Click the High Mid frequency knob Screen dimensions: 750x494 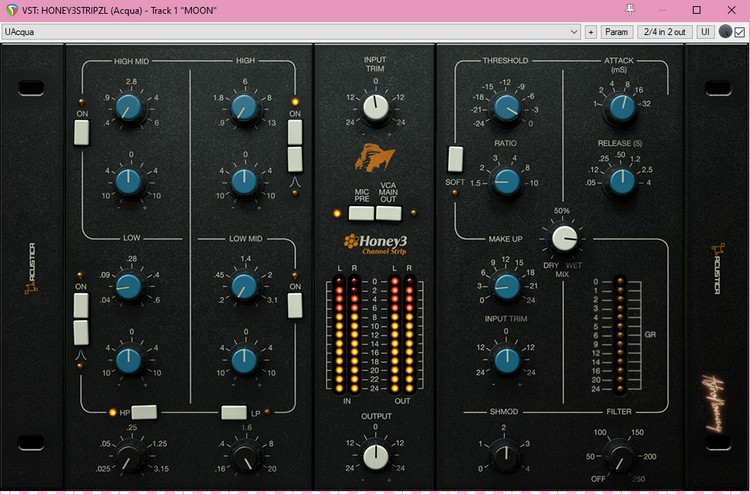pyautogui.click(x=128, y=106)
